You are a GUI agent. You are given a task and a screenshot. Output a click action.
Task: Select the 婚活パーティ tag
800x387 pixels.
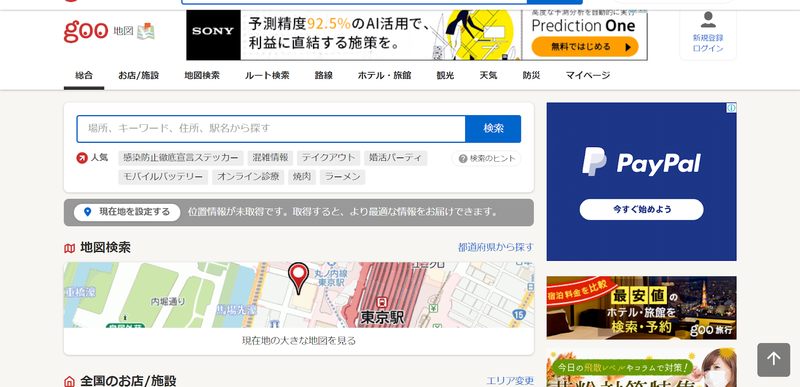click(x=395, y=158)
